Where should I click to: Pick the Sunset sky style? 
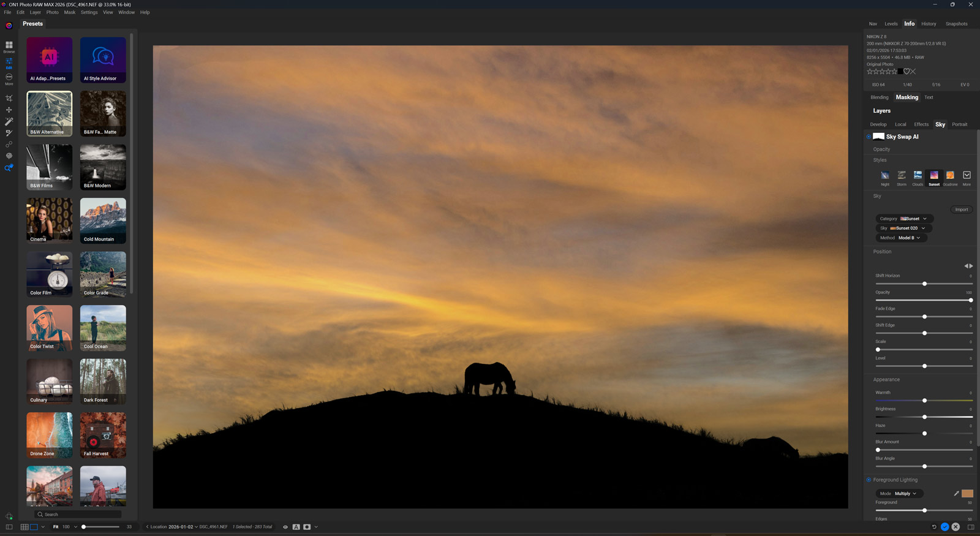pos(934,178)
